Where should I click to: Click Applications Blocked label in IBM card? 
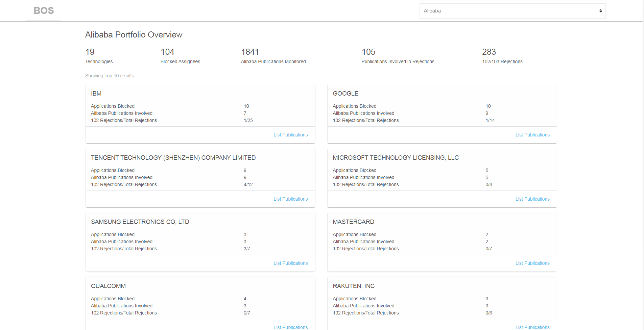[113, 106]
